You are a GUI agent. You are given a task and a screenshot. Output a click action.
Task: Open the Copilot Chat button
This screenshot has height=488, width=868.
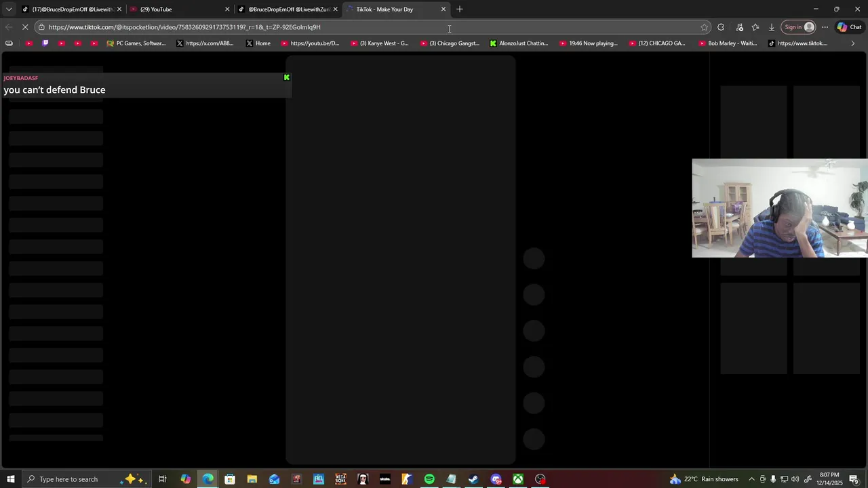pos(850,27)
